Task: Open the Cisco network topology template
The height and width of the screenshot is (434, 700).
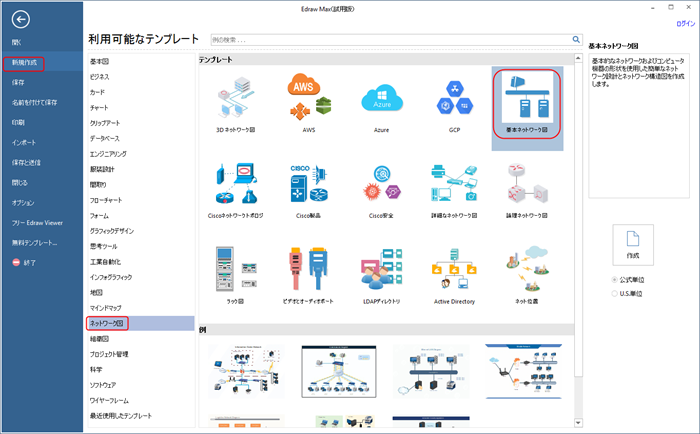Action: [x=236, y=191]
